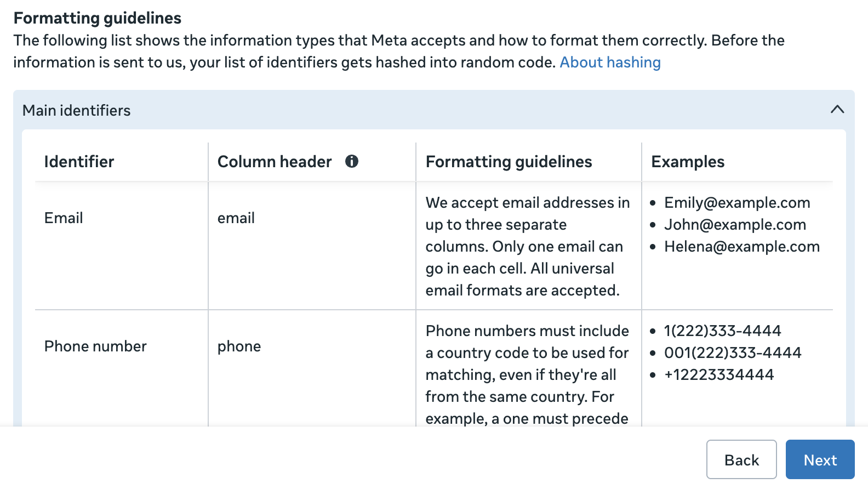Image resolution: width=868 pixels, height=489 pixels.
Task: Click the email column header value
Action: pyautogui.click(x=236, y=218)
